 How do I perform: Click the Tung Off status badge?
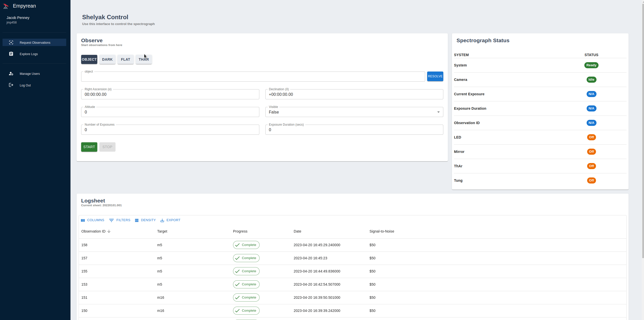coord(591,180)
